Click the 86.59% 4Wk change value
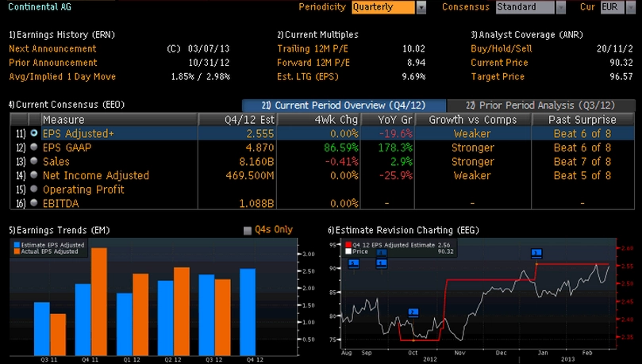Image resolution: width=642 pixels, height=364 pixels. coord(341,148)
